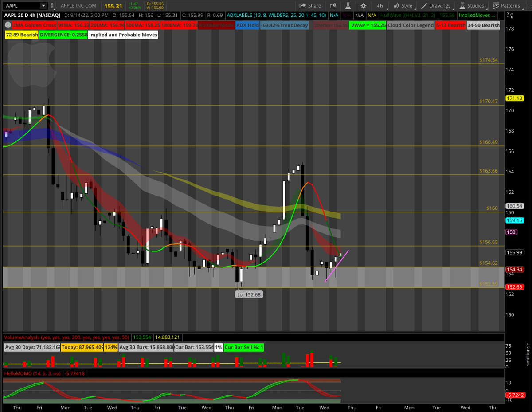Select the pink trendline drawing
Image resolution: width=532 pixels, height=412 pixels.
point(337,266)
